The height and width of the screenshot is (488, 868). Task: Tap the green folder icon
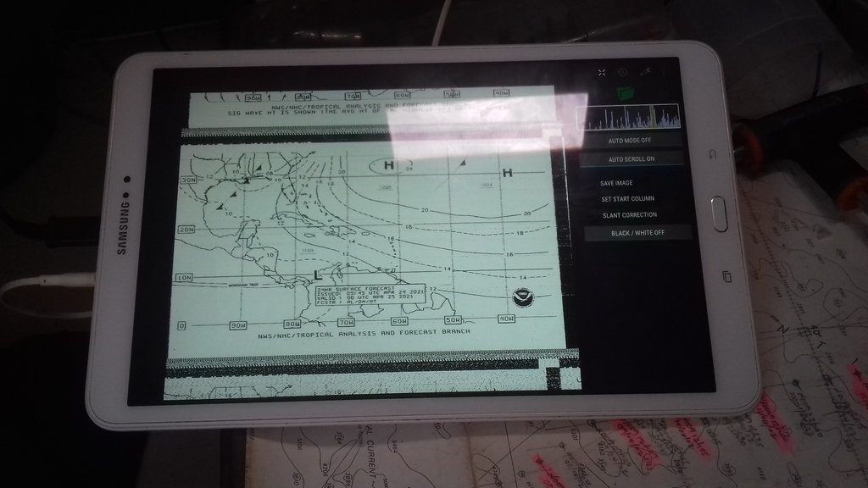(x=626, y=93)
